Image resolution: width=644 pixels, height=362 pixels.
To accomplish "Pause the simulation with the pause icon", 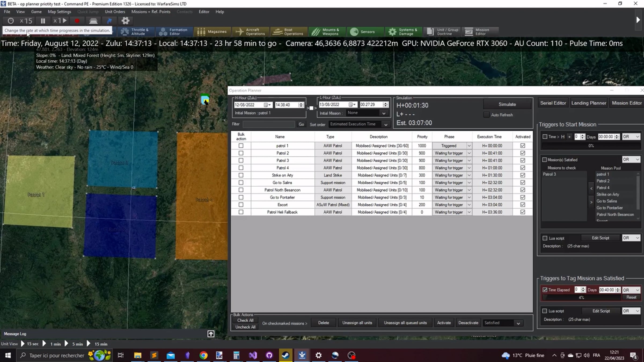I will (x=43, y=21).
